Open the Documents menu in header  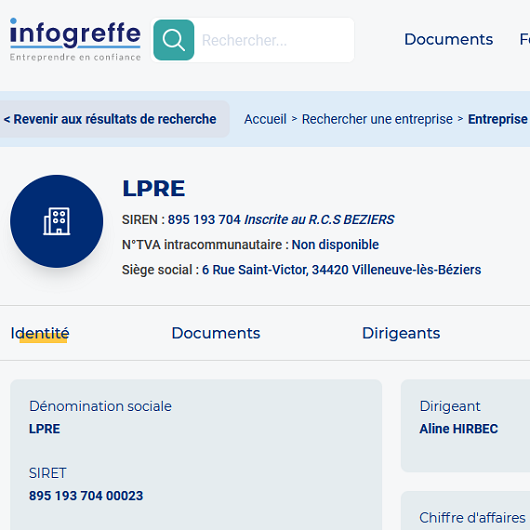[x=449, y=39]
